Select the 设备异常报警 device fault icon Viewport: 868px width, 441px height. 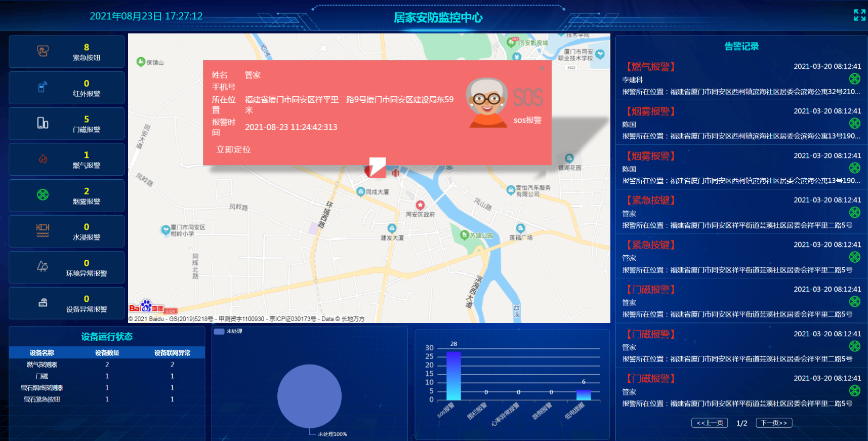coord(43,303)
